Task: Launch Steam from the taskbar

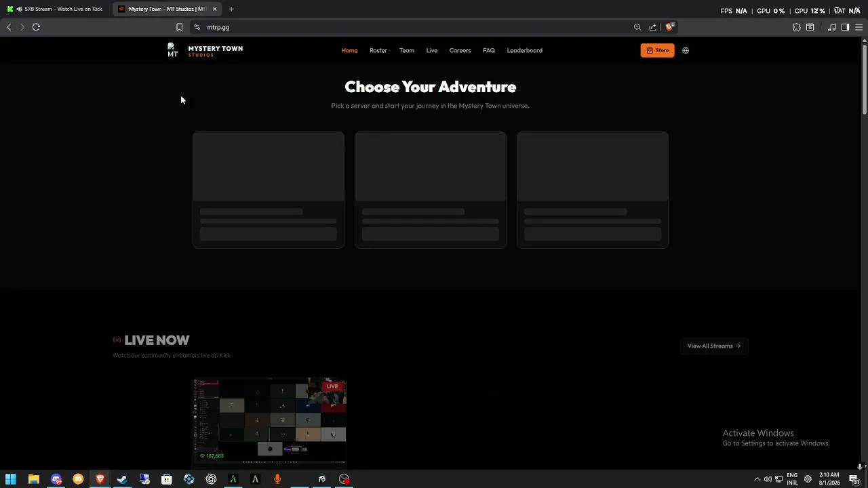Action: [122, 479]
